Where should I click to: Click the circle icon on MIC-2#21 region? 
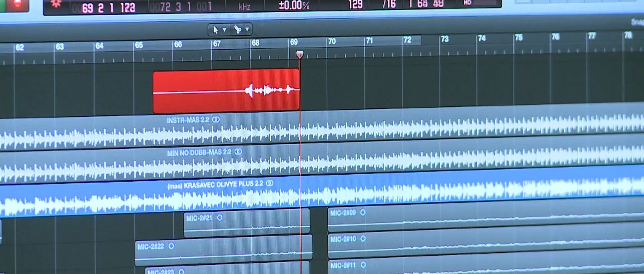(220, 218)
